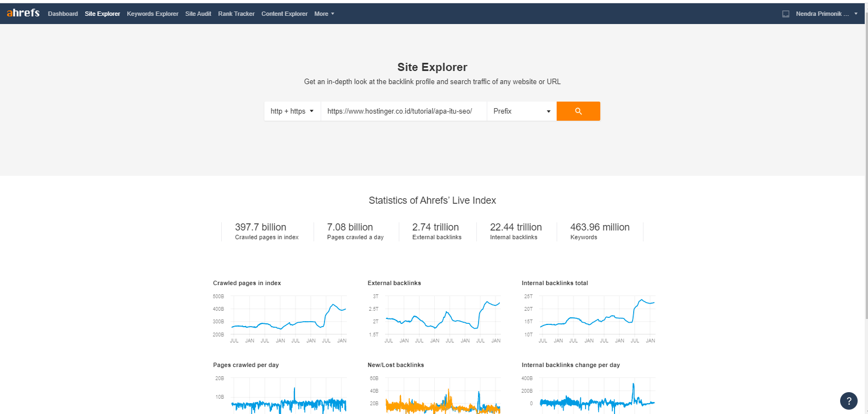Click the notifications screen icon beside username
Viewport: 868px width, 414px height.
click(x=786, y=14)
